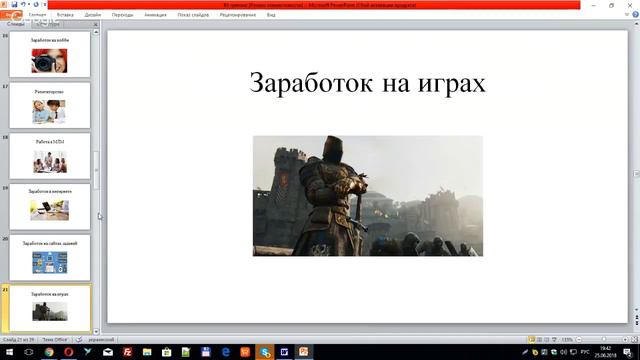Select slide thumbnail Репетиторство

pyautogui.click(x=50, y=105)
